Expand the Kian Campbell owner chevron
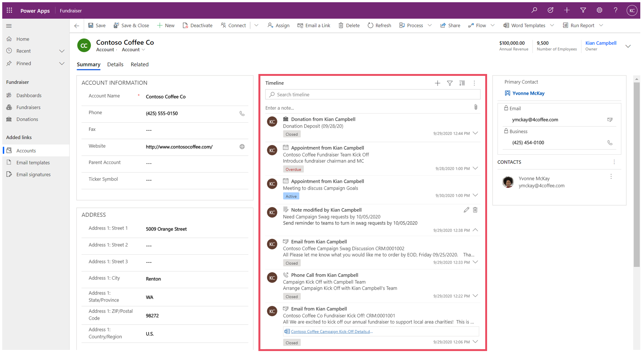The width and height of the screenshot is (644, 354). 628,46
